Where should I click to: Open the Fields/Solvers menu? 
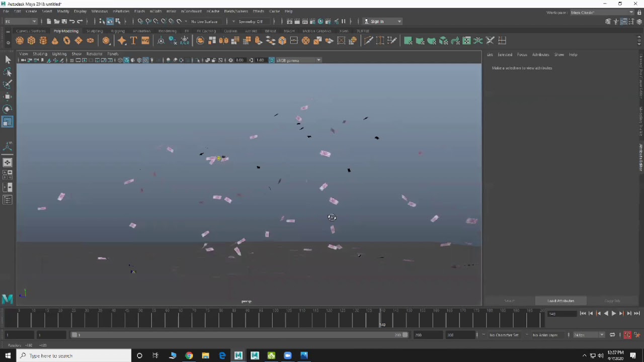pos(236,11)
